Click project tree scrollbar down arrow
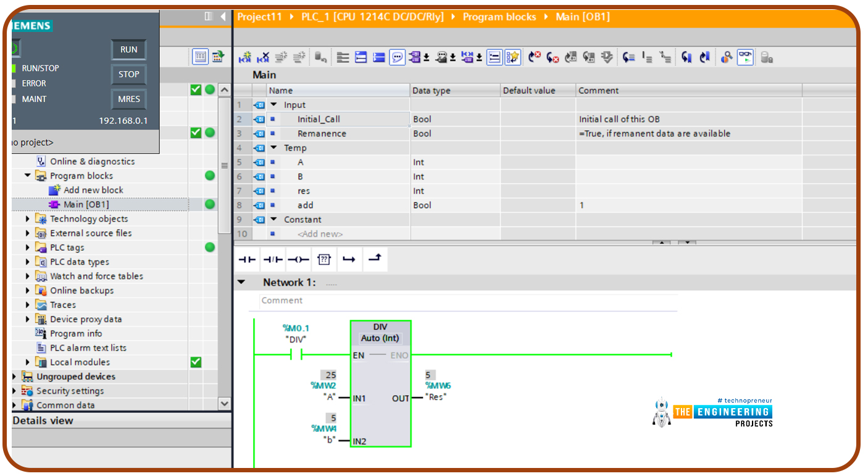868x476 pixels. pyautogui.click(x=224, y=403)
